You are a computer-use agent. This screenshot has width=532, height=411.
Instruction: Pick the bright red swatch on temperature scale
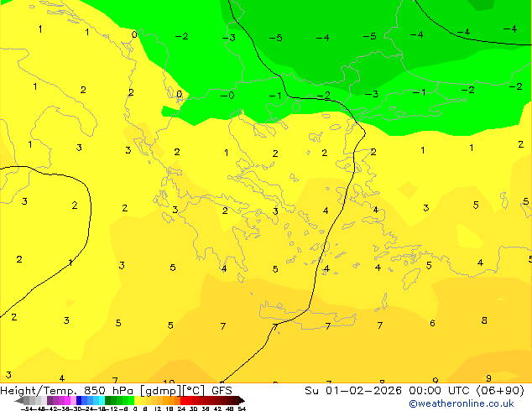point(183,400)
